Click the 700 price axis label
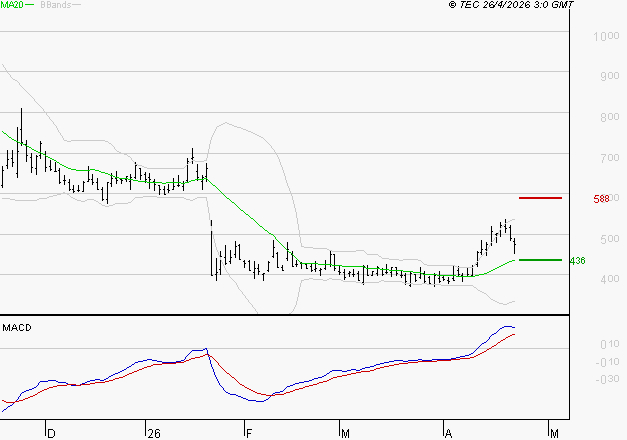Viewport: 627px width, 440px height. [610, 158]
